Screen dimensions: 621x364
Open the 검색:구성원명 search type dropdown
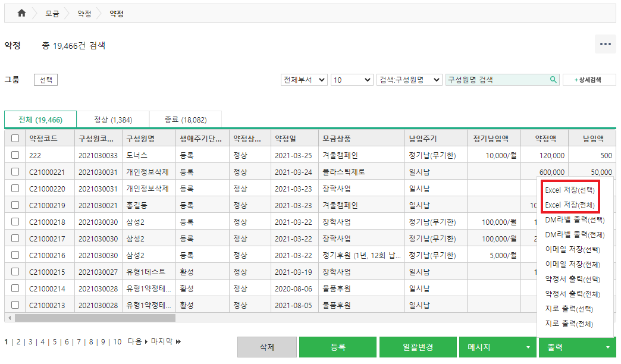click(x=409, y=80)
